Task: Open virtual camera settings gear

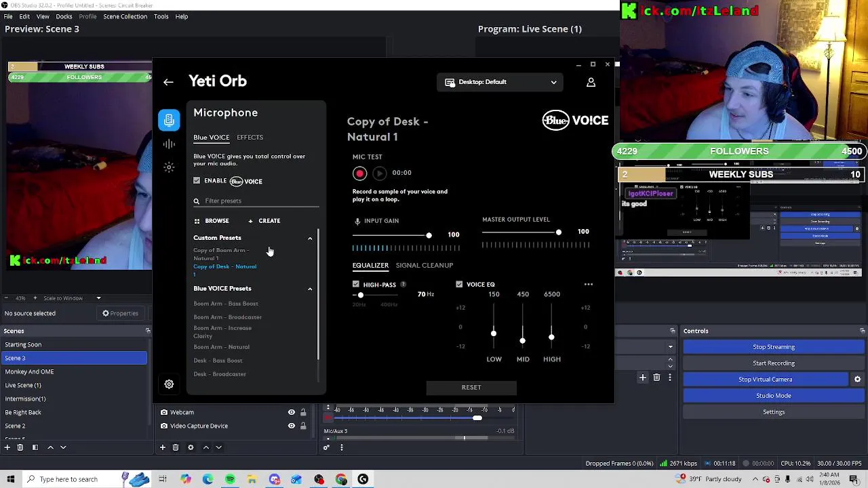Action: tap(857, 380)
